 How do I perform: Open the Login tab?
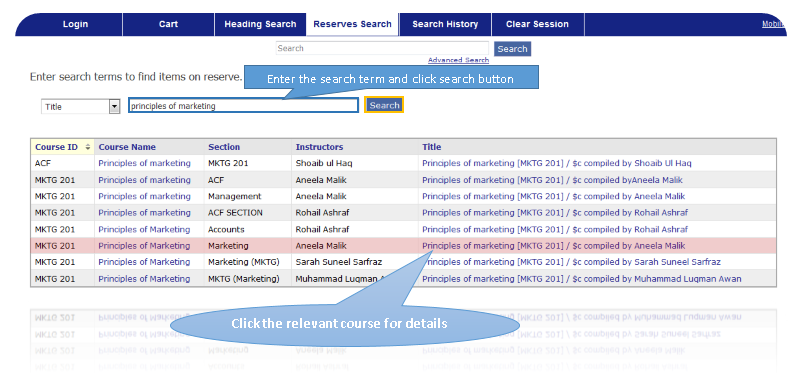[75, 24]
